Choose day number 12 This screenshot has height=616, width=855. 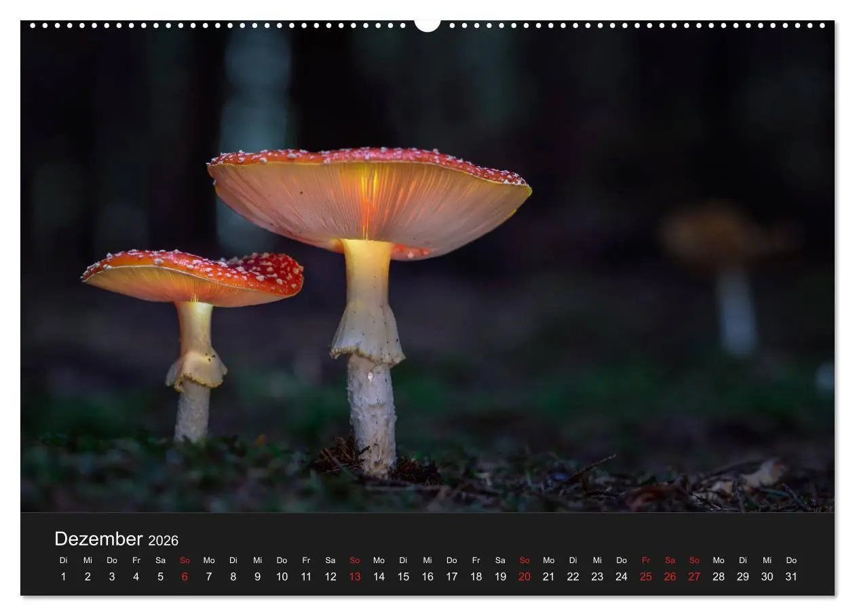pos(330,577)
